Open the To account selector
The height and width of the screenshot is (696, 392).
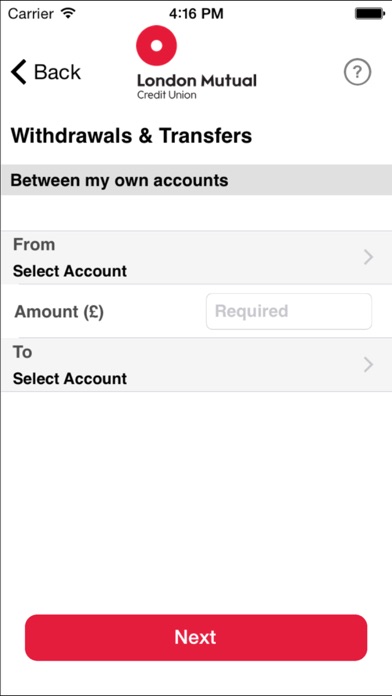click(196, 365)
